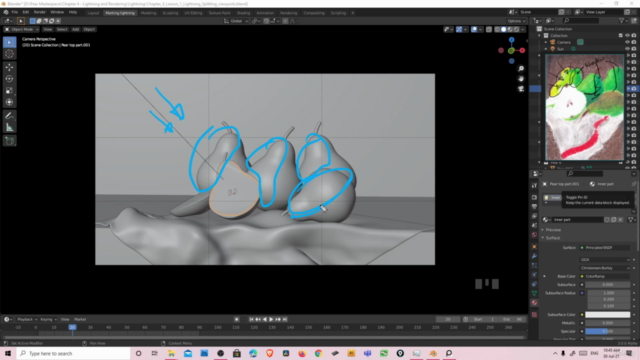Image resolution: width=640 pixels, height=360 pixels.
Task: Toggle camera view icon in viewport
Action: point(521,89)
